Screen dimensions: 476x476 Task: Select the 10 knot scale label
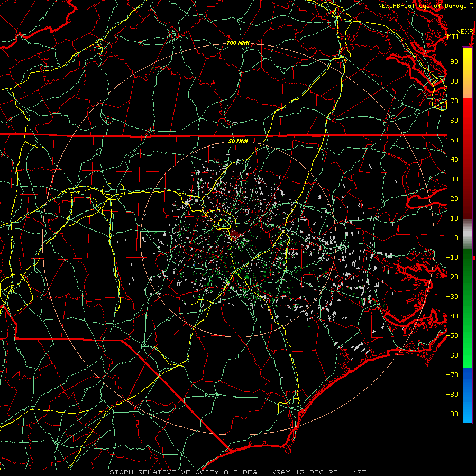coord(454,218)
